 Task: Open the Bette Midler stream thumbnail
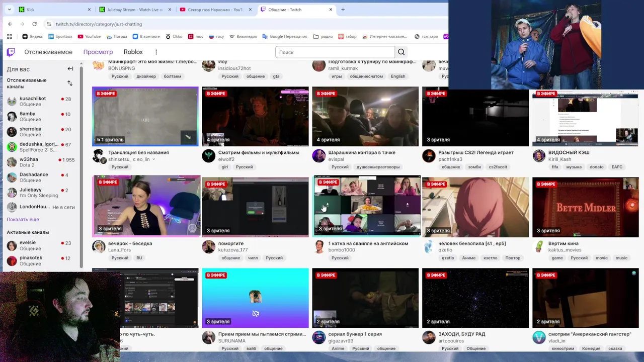click(586, 207)
